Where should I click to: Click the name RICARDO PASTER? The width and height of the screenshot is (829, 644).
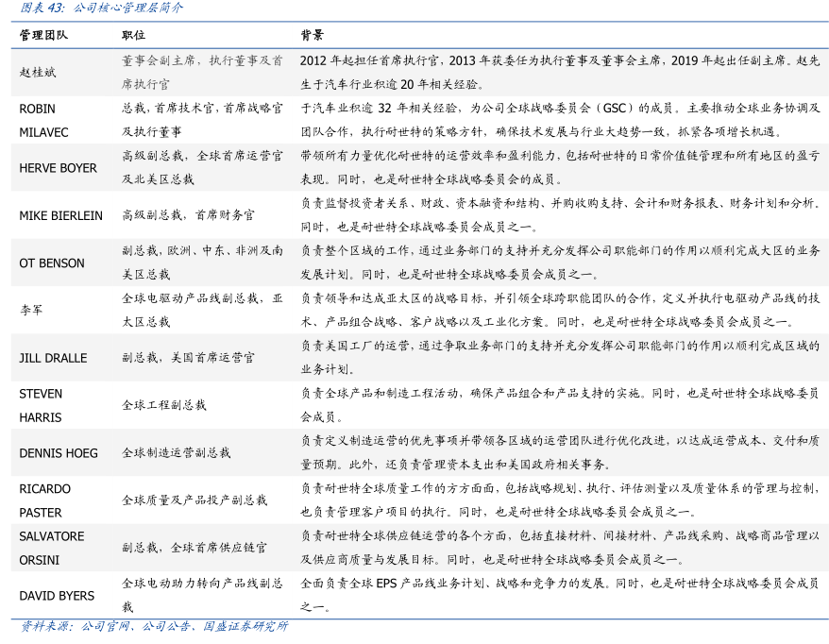45,500
